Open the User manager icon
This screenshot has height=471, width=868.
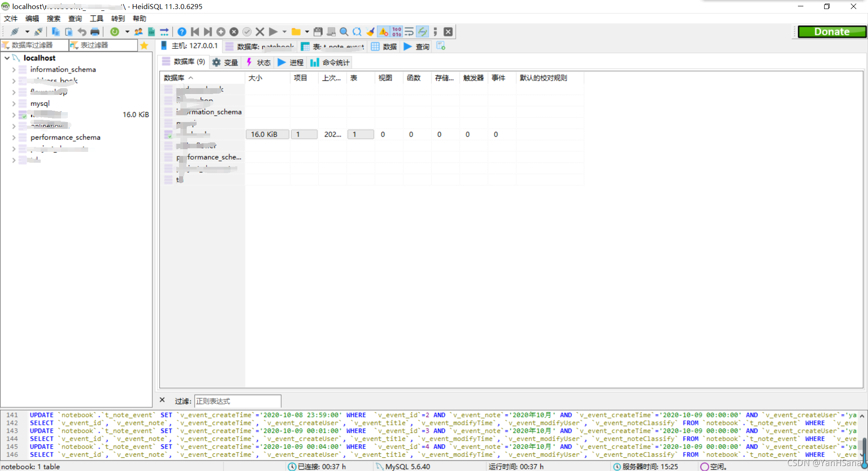pos(138,32)
